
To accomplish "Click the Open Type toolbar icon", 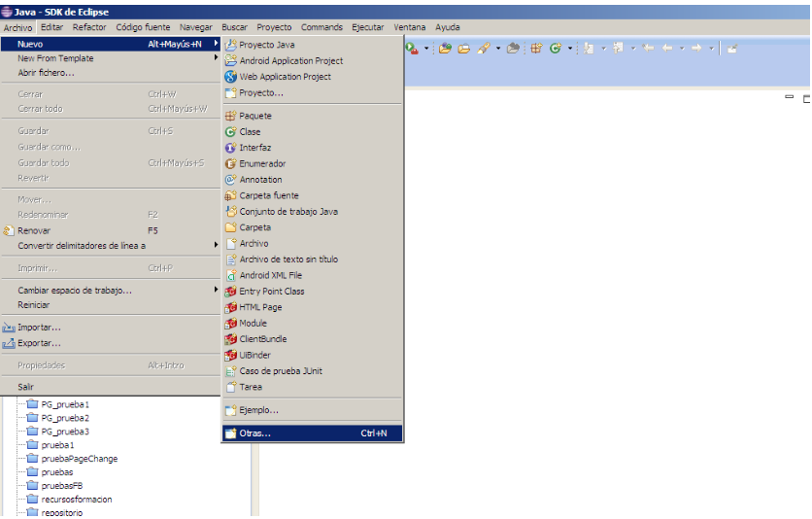I will (445, 49).
